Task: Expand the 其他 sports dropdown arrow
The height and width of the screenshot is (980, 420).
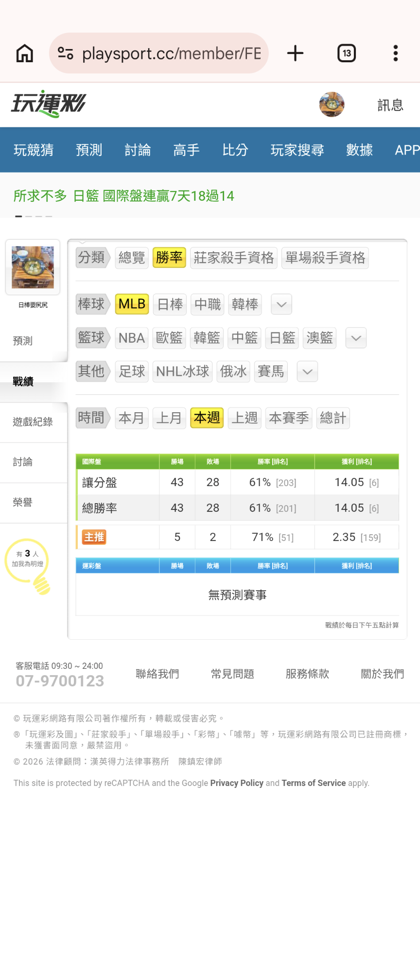Action: click(x=307, y=372)
